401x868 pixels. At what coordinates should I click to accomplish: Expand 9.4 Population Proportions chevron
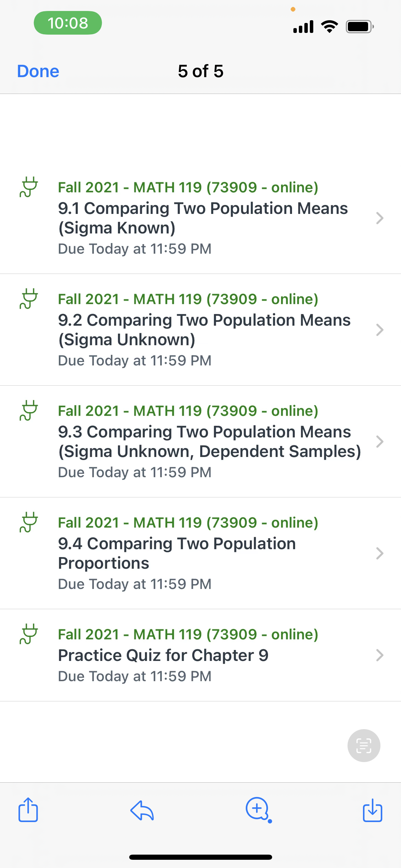(x=379, y=553)
